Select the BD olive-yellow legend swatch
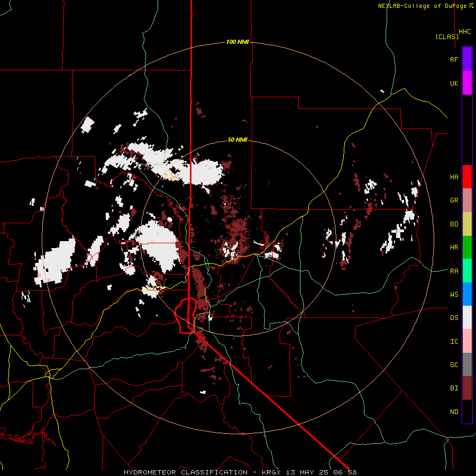This screenshot has height=476, width=476. [467, 224]
